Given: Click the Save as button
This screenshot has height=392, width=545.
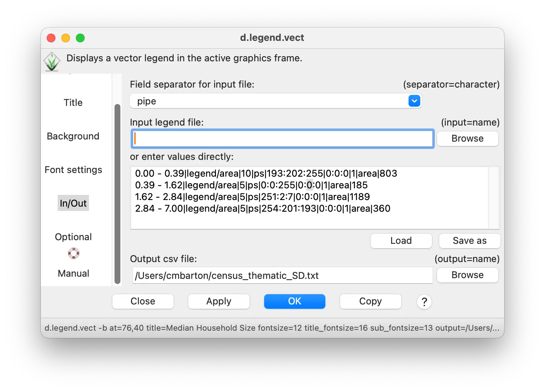Looking at the screenshot, I should point(469,241).
